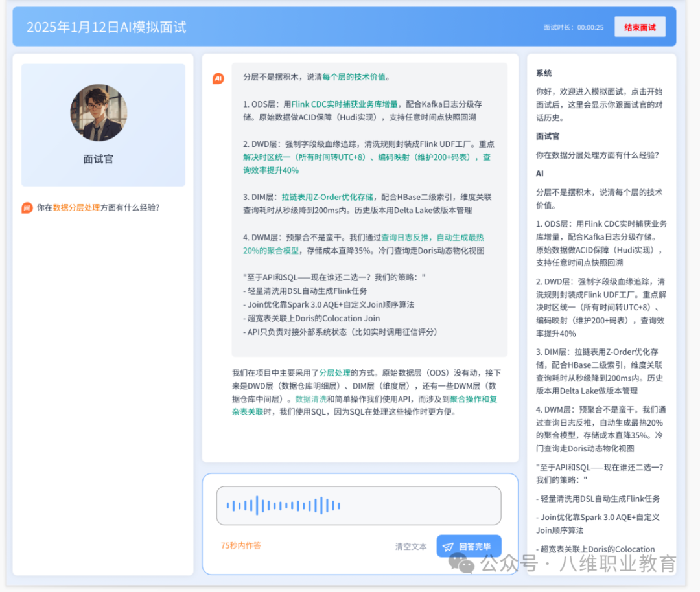The image size is (700, 592).
Task: Click the Flink CDC实时捕获业务库增量 highlight
Action: (344, 104)
